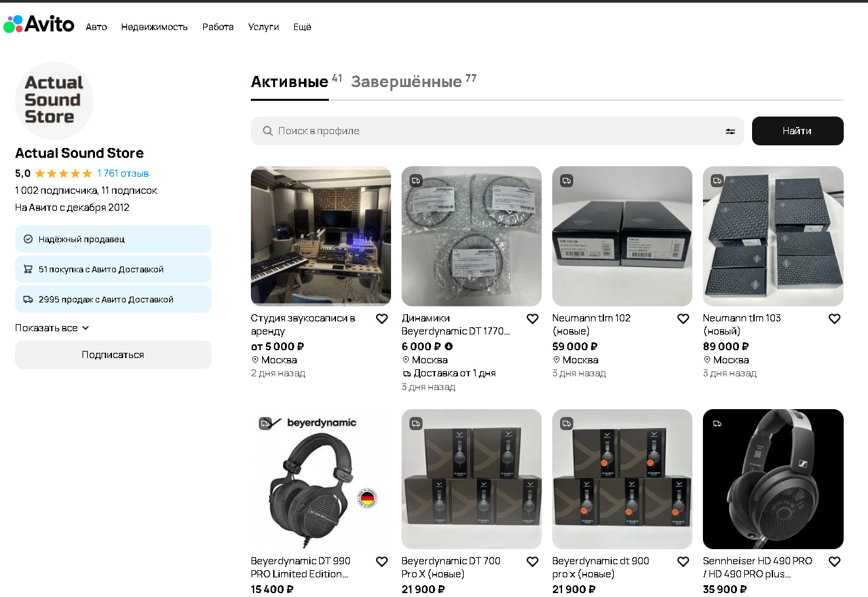The width and height of the screenshot is (868, 597).
Task: Open the "Ещё" navigation menu
Action: pos(302,27)
